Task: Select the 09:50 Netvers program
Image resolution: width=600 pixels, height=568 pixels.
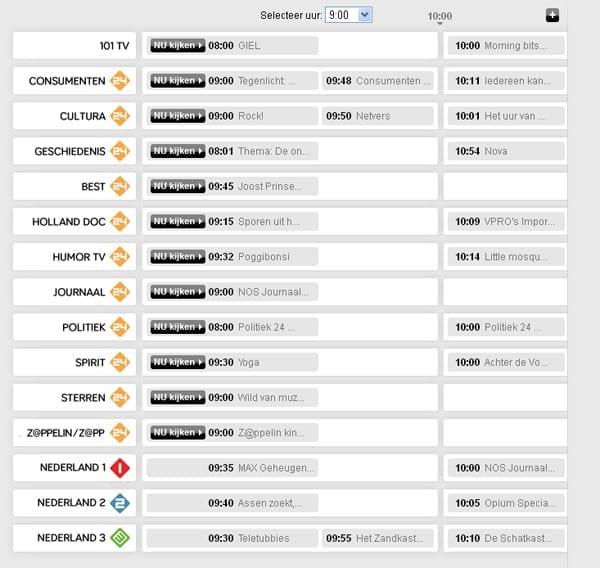Action: 378,116
